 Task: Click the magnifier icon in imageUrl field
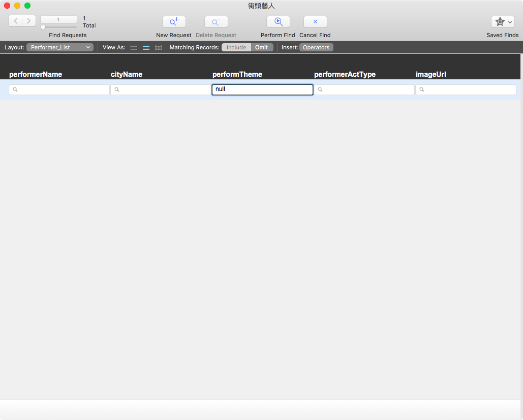[422, 89]
